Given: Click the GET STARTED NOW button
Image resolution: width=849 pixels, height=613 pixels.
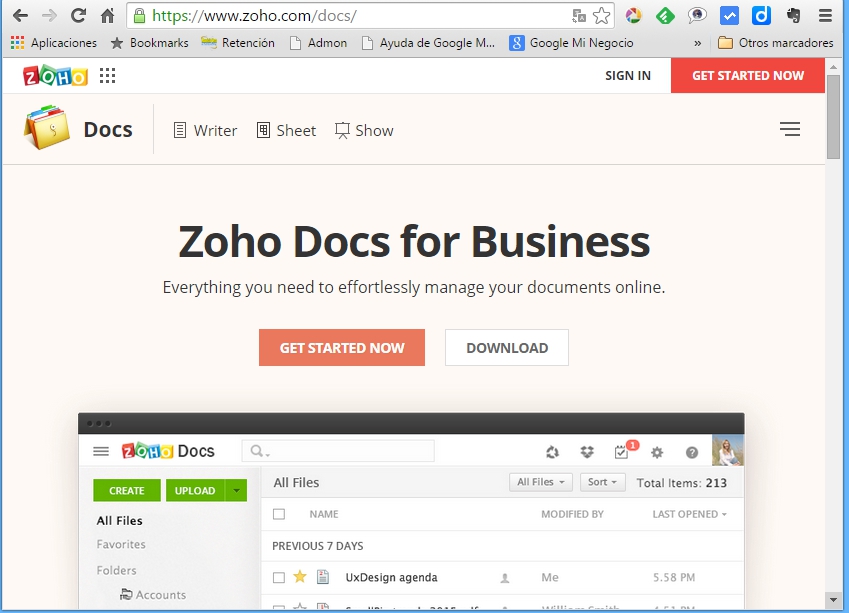Looking at the screenshot, I should [342, 347].
